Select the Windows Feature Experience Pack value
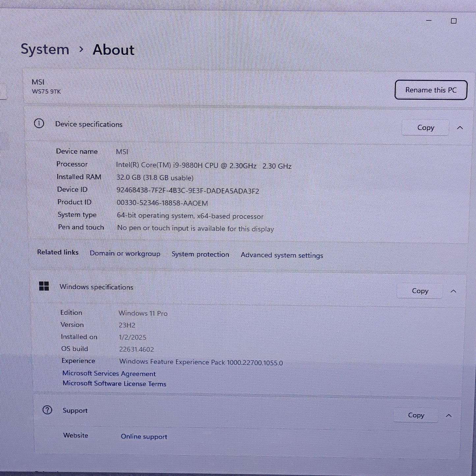The height and width of the screenshot is (476, 476). [201, 362]
